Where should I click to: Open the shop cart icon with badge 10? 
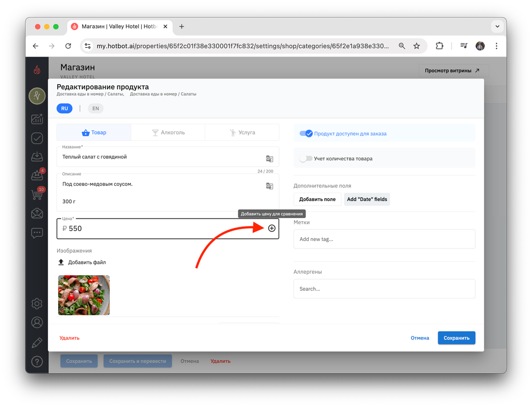coord(37,194)
